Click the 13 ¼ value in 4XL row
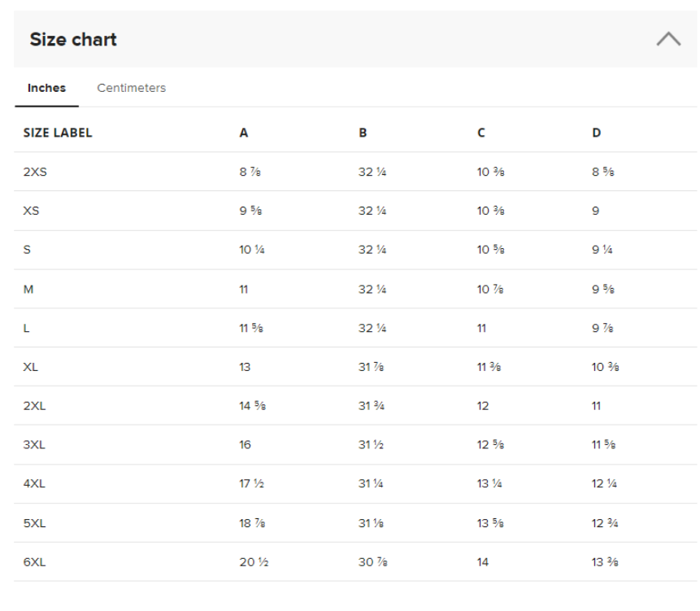Image resolution: width=700 pixels, height=611 pixels. [x=489, y=484]
